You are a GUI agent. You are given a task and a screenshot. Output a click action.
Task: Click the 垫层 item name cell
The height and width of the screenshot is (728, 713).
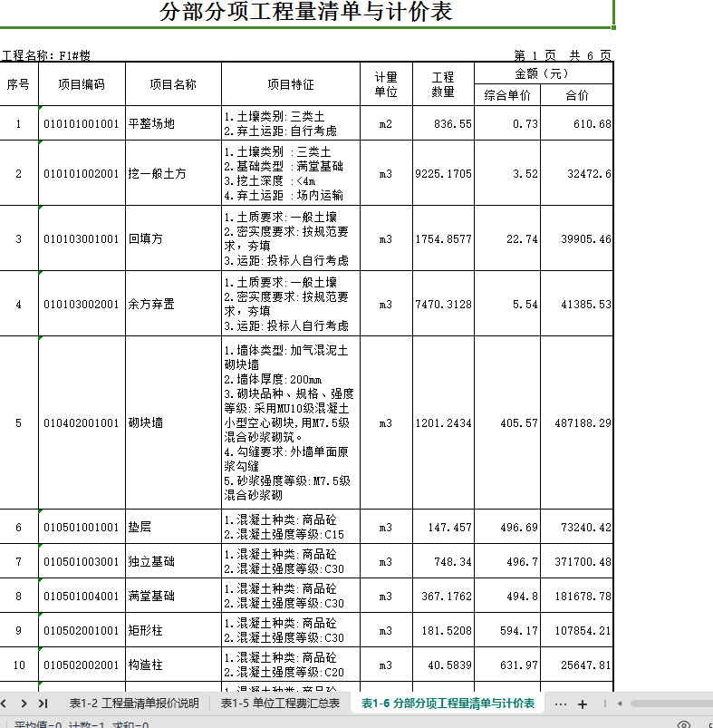click(174, 527)
